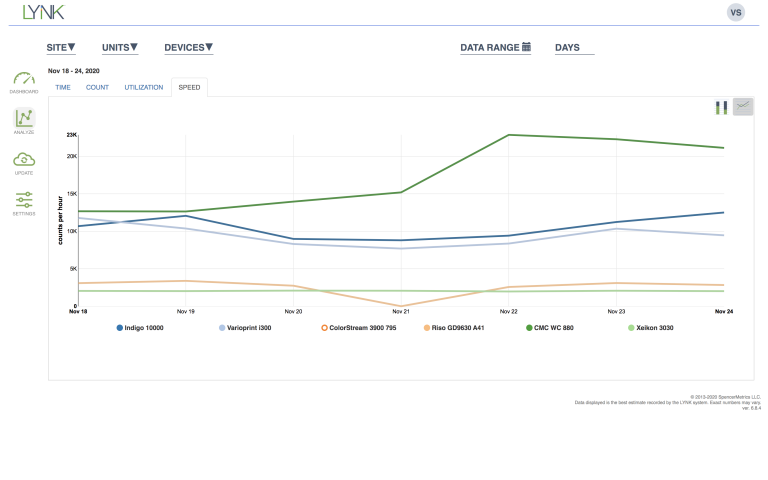Click the Nov 18 - 24, 2020 date text
Image resolution: width=768 pixels, height=480 pixels.
point(73,71)
